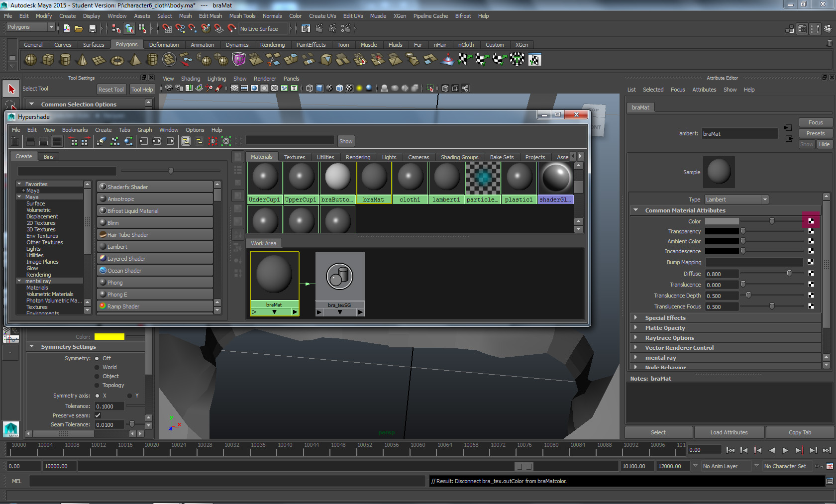Choose X as symmetry axis
Image resolution: width=836 pixels, height=504 pixels.
[97, 396]
